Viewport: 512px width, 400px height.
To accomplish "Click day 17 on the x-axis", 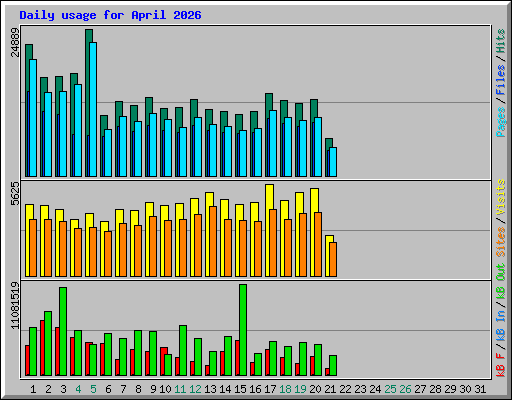I will click(x=270, y=389).
